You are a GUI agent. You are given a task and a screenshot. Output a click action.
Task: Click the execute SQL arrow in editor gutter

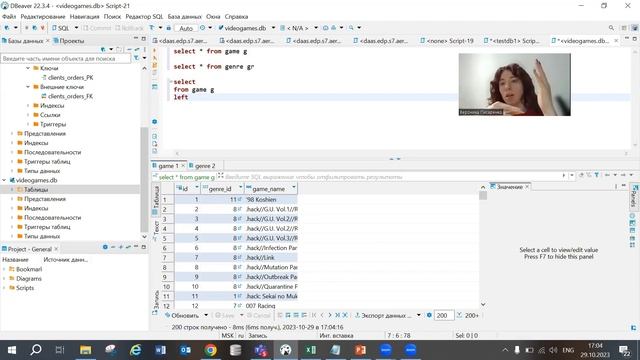154,51
